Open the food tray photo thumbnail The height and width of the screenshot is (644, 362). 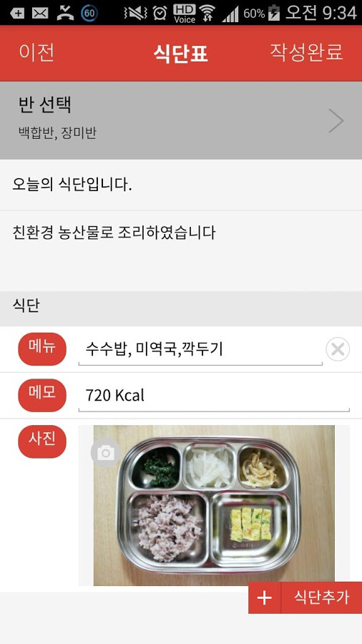[214, 505]
